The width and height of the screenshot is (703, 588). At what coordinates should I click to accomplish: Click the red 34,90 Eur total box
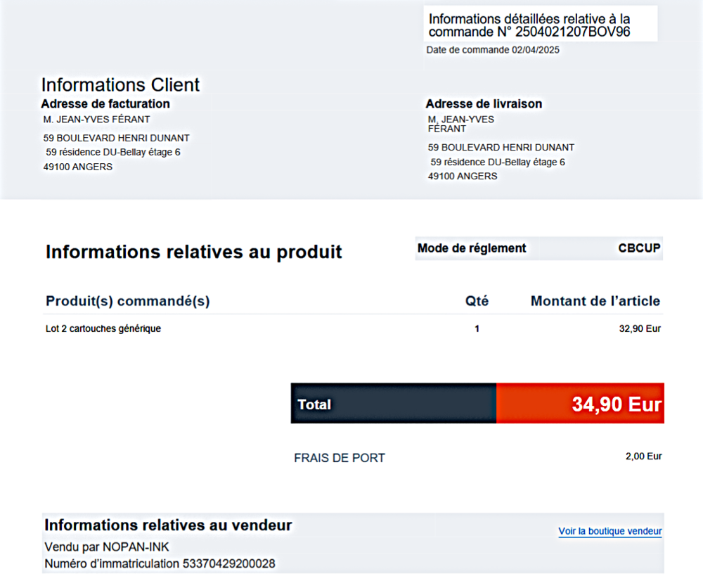click(x=580, y=403)
